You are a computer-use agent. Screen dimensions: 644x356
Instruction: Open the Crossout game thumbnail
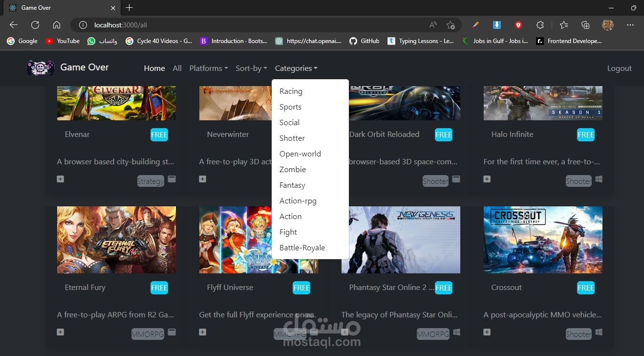click(x=543, y=240)
